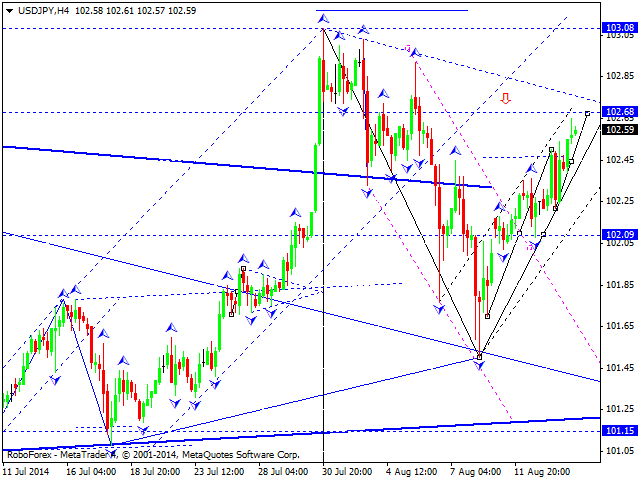Select the 102.68 price level label
640x480 pixels.
(620, 112)
